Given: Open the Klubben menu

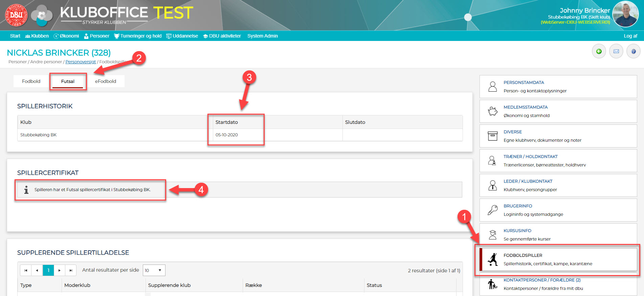Looking at the screenshot, I should tap(37, 36).
